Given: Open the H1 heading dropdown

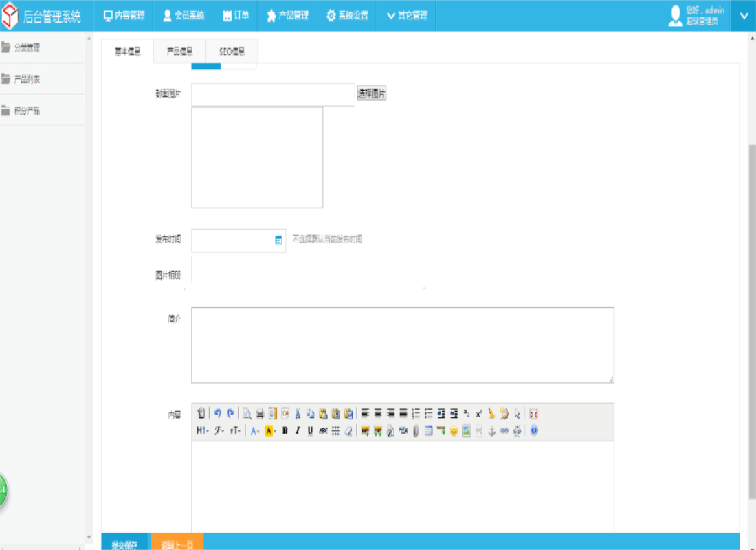Looking at the screenshot, I should (202, 431).
